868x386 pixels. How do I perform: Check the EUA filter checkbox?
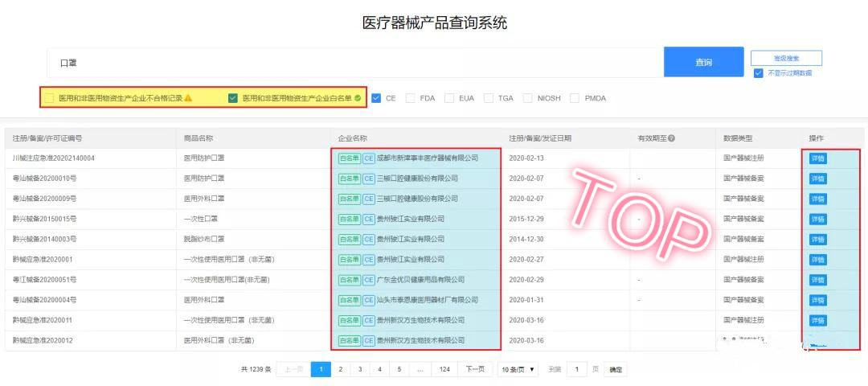(449, 98)
